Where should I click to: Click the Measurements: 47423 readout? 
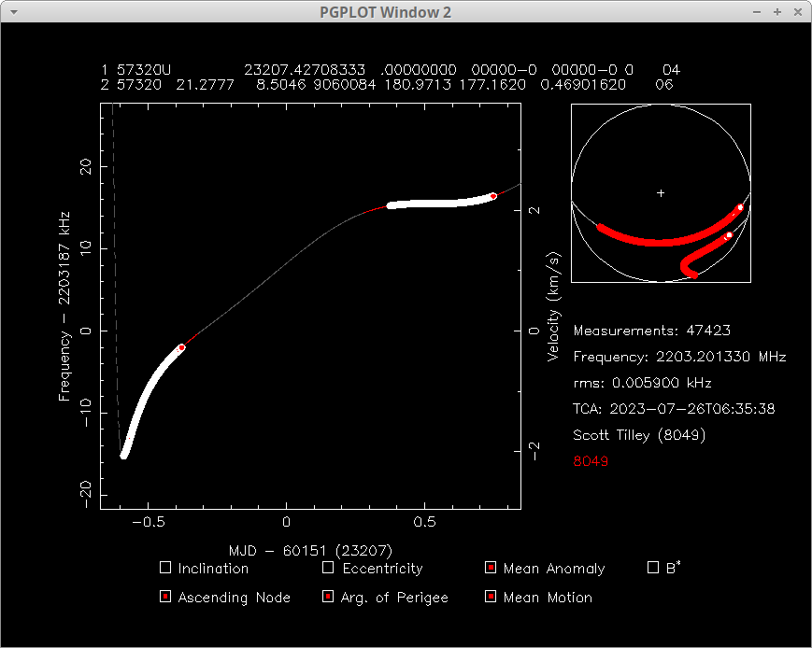click(651, 331)
